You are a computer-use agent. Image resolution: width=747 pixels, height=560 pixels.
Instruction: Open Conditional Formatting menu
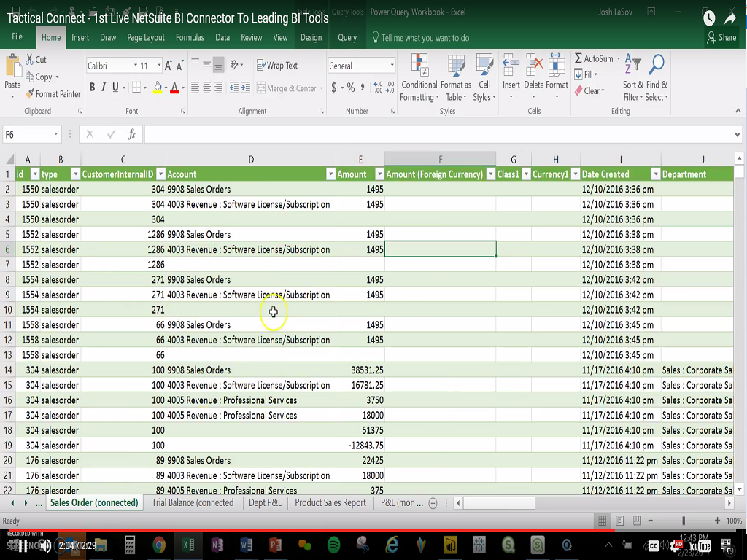click(419, 77)
